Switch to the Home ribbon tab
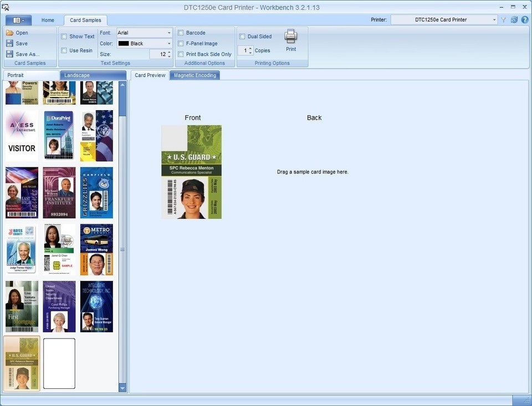532x406 pixels. pos(48,20)
